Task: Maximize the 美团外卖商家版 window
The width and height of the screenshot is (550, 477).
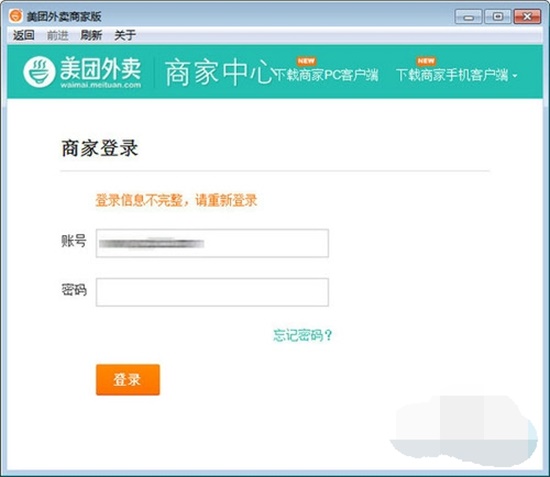Action: (x=497, y=16)
